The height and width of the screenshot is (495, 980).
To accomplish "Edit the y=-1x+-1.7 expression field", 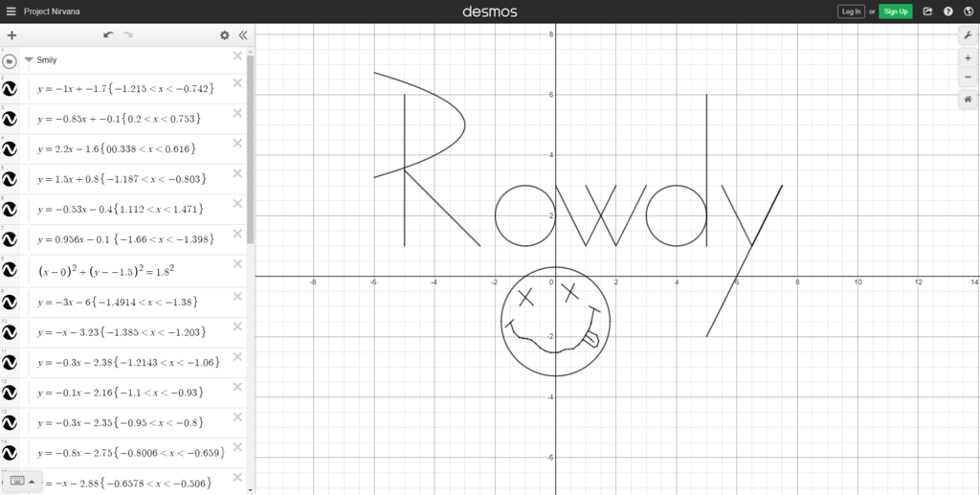I will coord(125,89).
